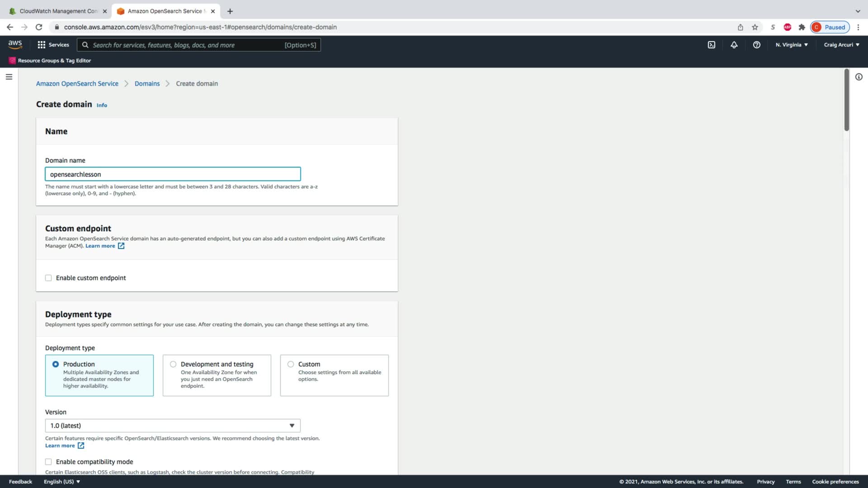The width and height of the screenshot is (868, 488).
Task: Open the left hamburger navigation menu
Action: point(9,77)
